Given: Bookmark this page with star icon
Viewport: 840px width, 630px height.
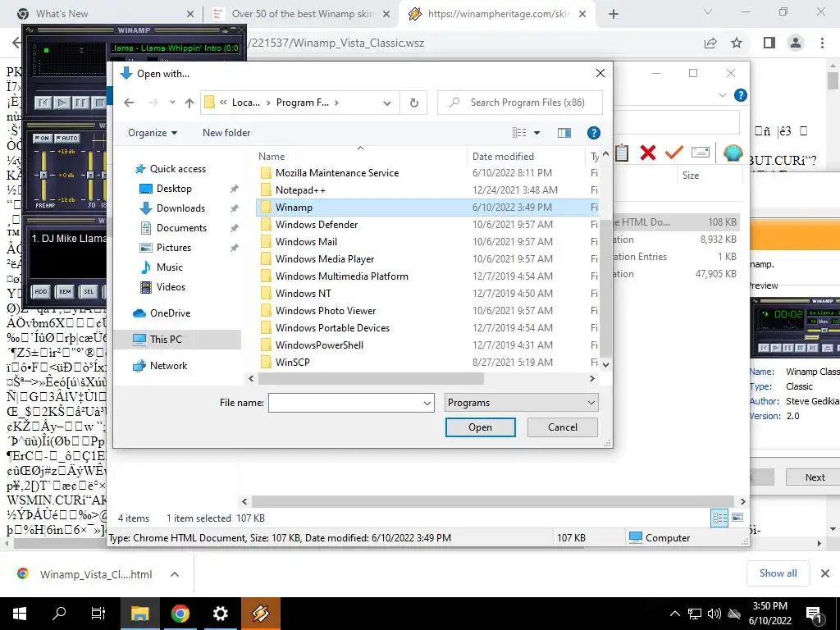Looking at the screenshot, I should [x=737, y=43].
